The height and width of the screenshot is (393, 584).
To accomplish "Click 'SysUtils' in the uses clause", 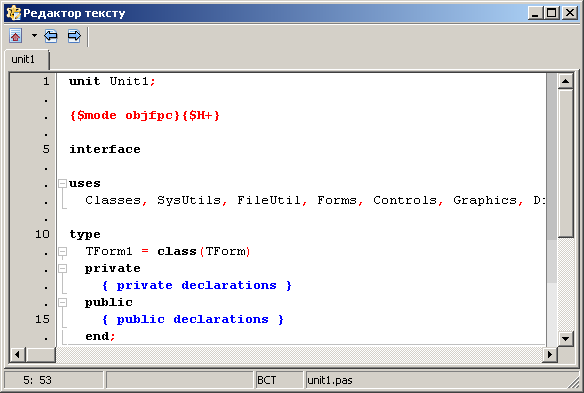I will coord(189,200).
